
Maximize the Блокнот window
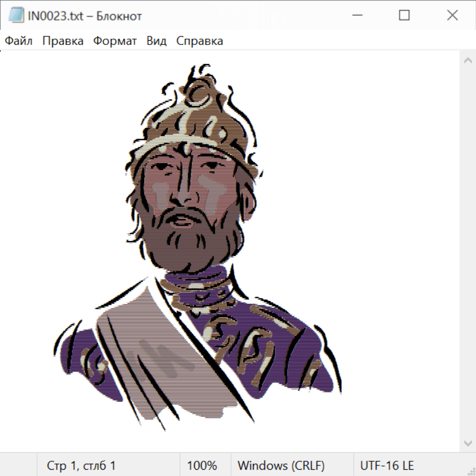tap(404, 15)
